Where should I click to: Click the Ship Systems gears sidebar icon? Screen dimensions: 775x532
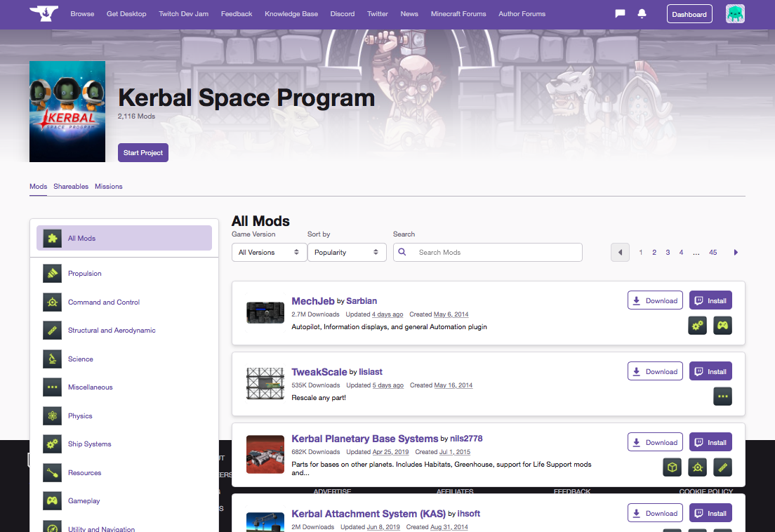click(53, 444)
